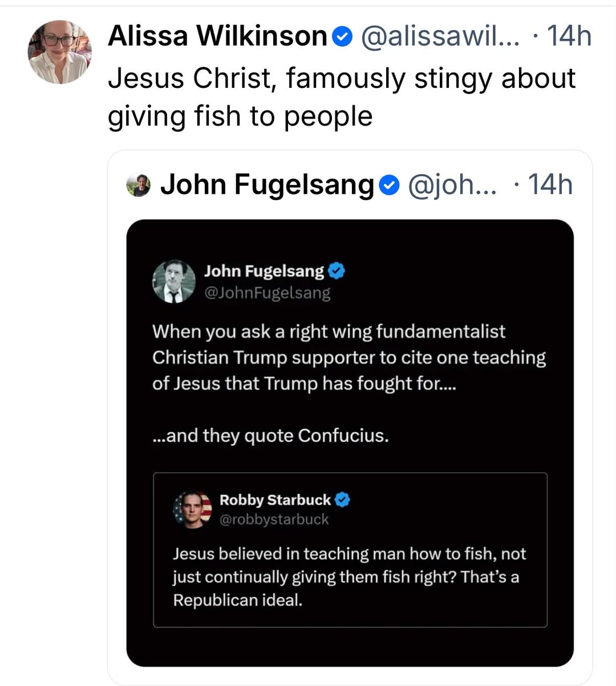Click the @robbystarbuck handle
This screenshot has width=616, height=686.
274,519
